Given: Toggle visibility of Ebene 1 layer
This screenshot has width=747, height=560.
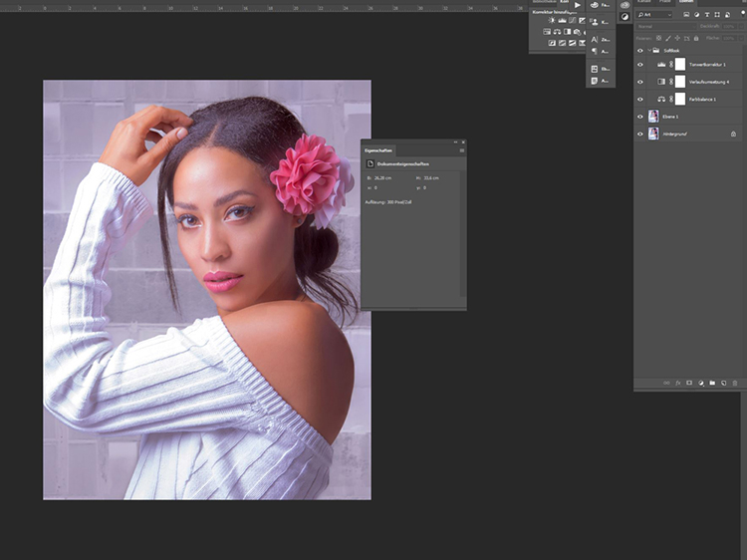Looking at the screenshot, I should (640, 116).
